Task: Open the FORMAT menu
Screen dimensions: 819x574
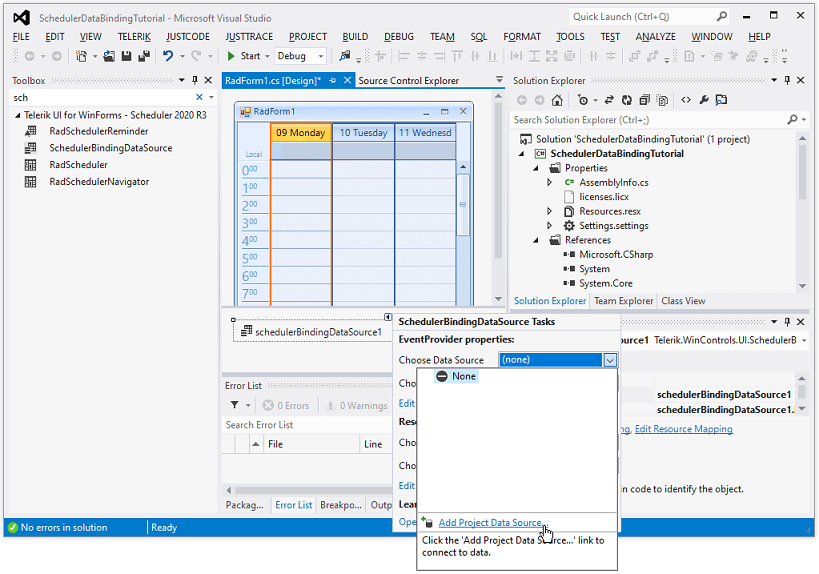Action: [522, 37]
